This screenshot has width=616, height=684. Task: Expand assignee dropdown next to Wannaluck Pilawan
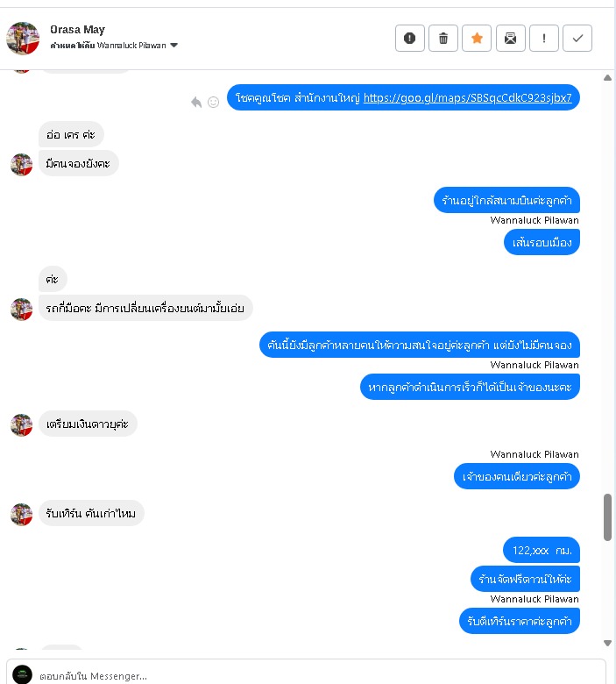[x=174, y=46]
